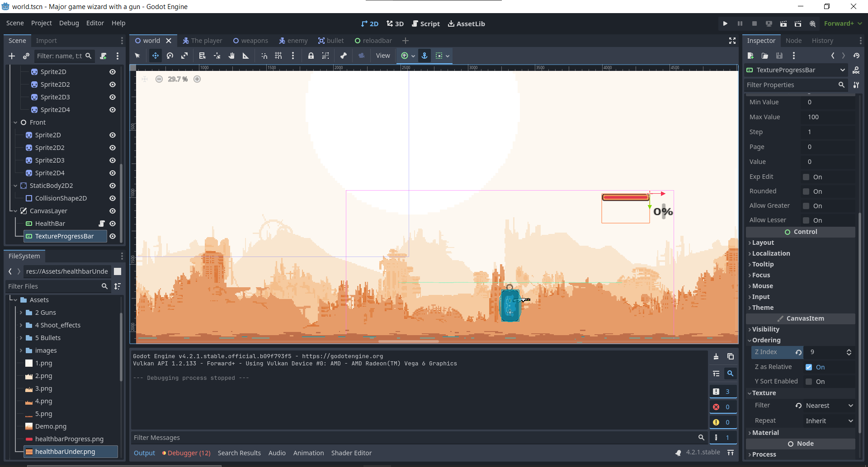This screenshot has height=467, width=868.
Task: Click the Run Current Scene clapper icon
Action: click(x=783, y=23)
